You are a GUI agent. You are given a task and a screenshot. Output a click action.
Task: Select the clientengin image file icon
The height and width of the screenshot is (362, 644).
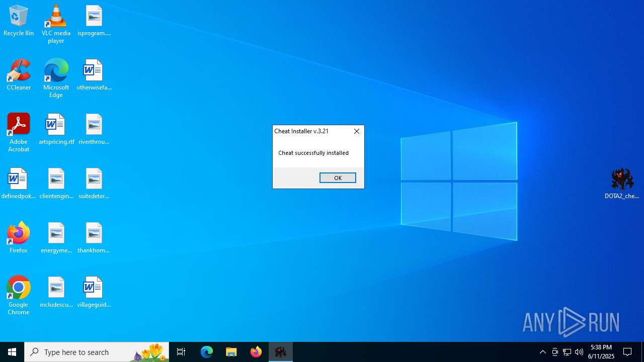[56, 184]
